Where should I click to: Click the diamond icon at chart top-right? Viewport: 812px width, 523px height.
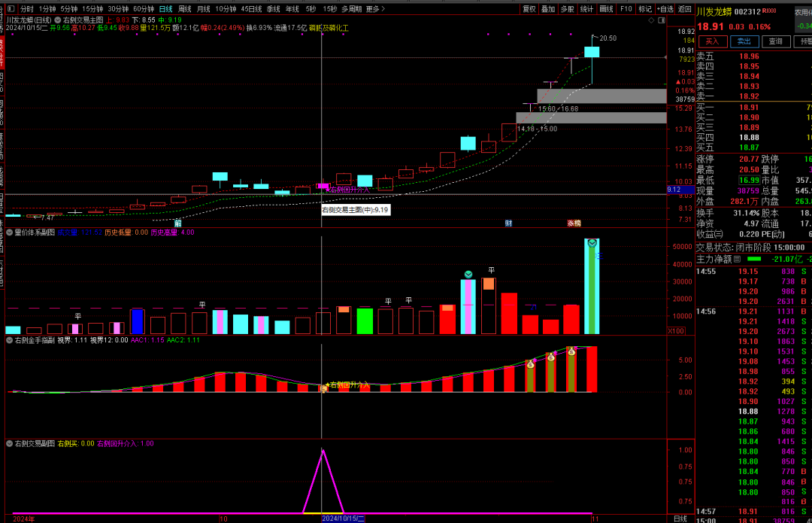[650, 20]
